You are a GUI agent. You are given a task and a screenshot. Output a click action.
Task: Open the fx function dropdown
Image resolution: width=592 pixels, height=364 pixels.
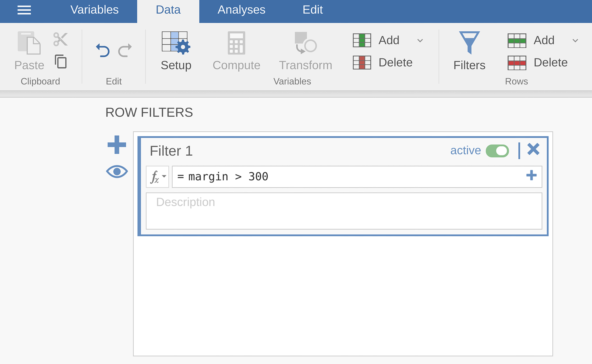point(158,177)
